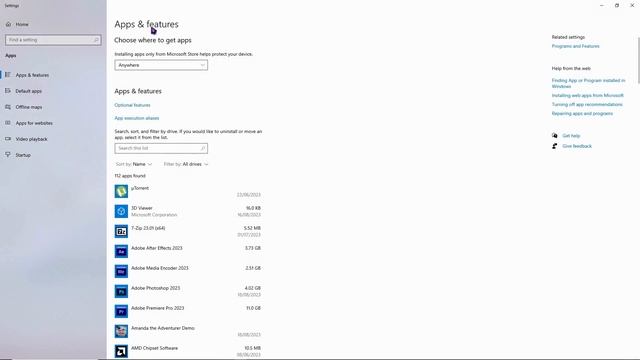Open Optional features link
Viewport: 640px width, 360px height.
tap(132, 105)
